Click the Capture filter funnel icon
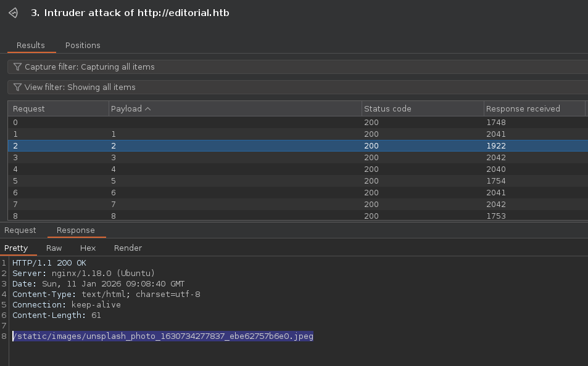 click(17, 67)
